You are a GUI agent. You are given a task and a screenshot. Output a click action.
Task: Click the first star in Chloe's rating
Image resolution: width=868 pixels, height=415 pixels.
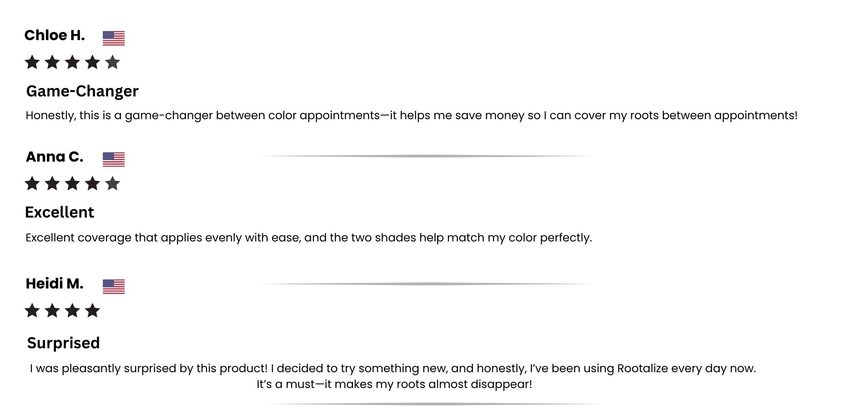(32, 62)
